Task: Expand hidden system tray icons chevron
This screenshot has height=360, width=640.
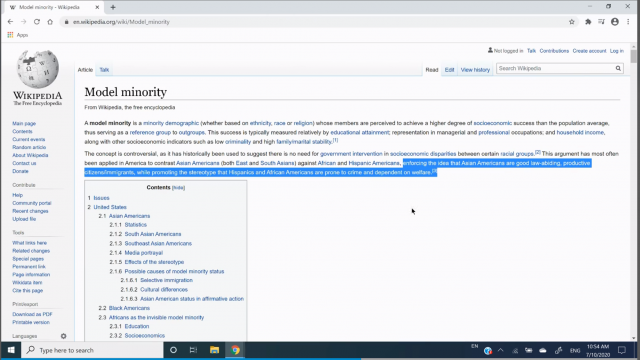Action: [x=501, y=350]
